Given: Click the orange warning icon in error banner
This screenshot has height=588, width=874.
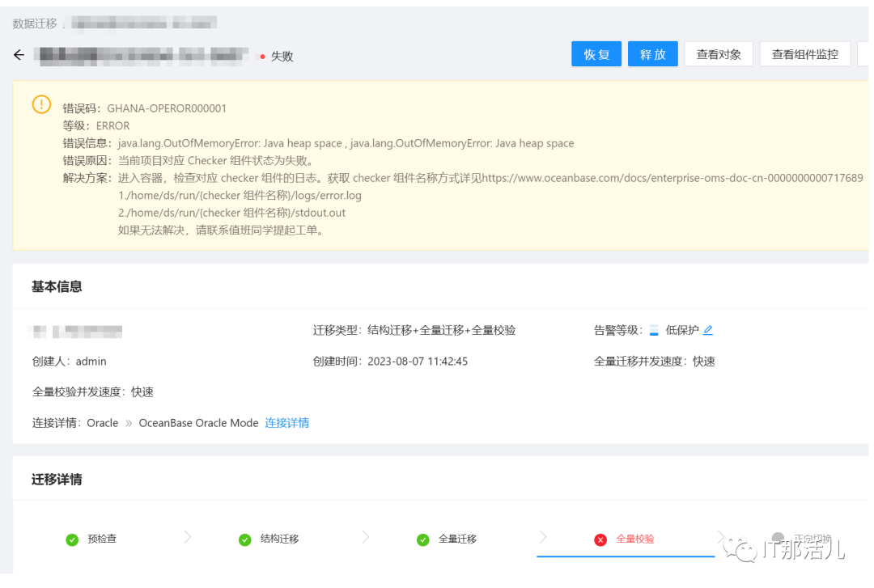Looking at the screenshot, I should tap(42, 104).
